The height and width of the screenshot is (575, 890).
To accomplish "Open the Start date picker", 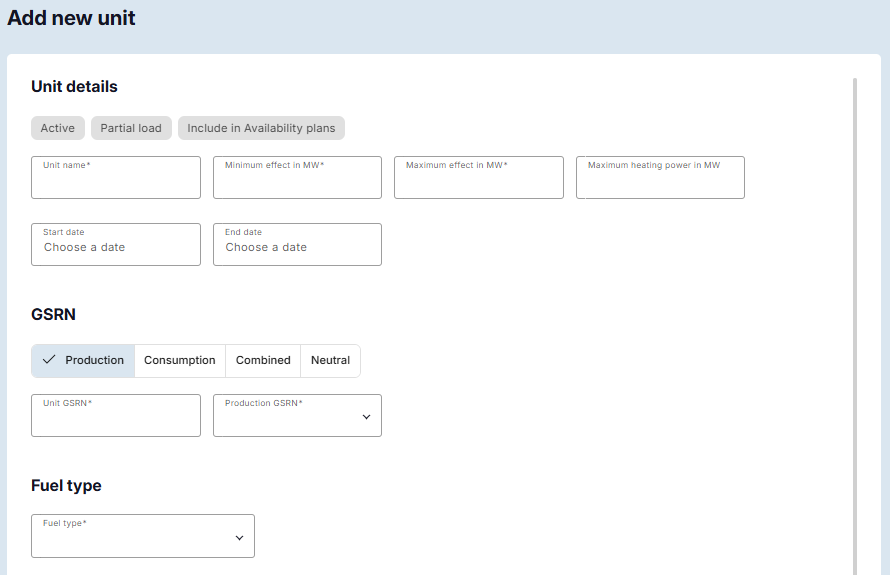I will click(116, 245).
